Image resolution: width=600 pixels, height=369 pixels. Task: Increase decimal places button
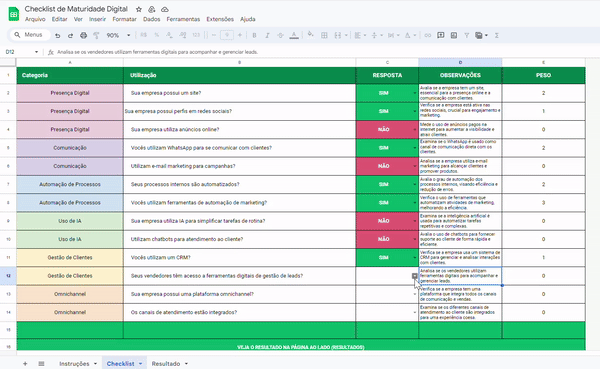click(x=183, y=35)
